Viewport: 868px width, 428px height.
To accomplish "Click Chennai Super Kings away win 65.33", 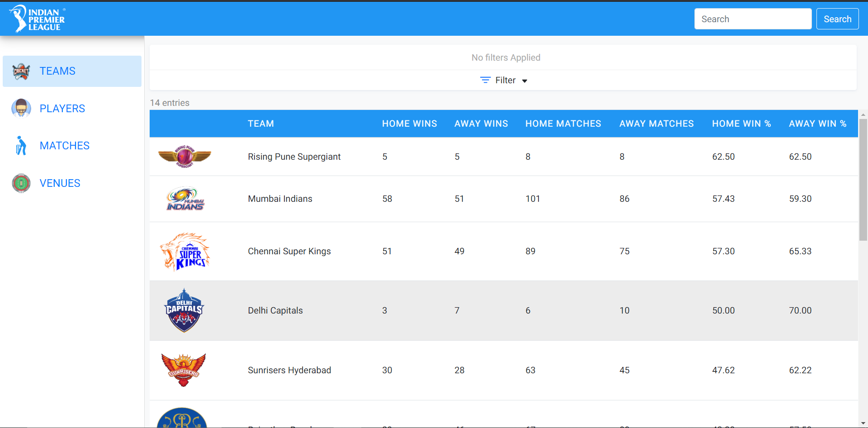I will (800, 251).
